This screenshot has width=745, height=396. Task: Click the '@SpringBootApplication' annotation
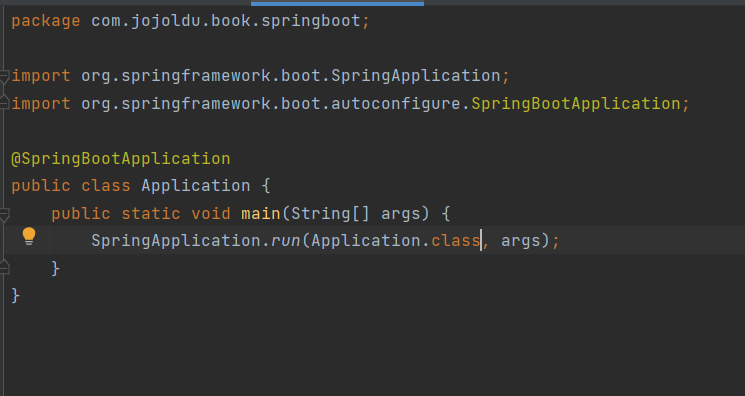(x=121, y=158)
